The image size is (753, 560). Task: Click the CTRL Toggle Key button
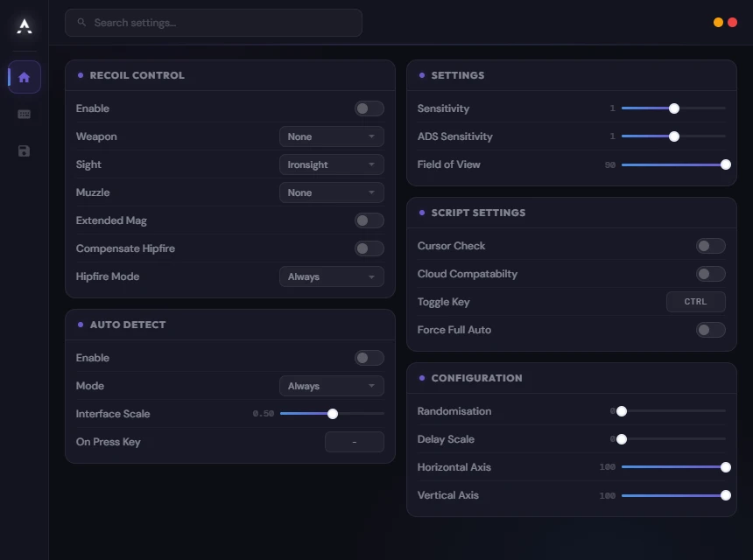695,302
